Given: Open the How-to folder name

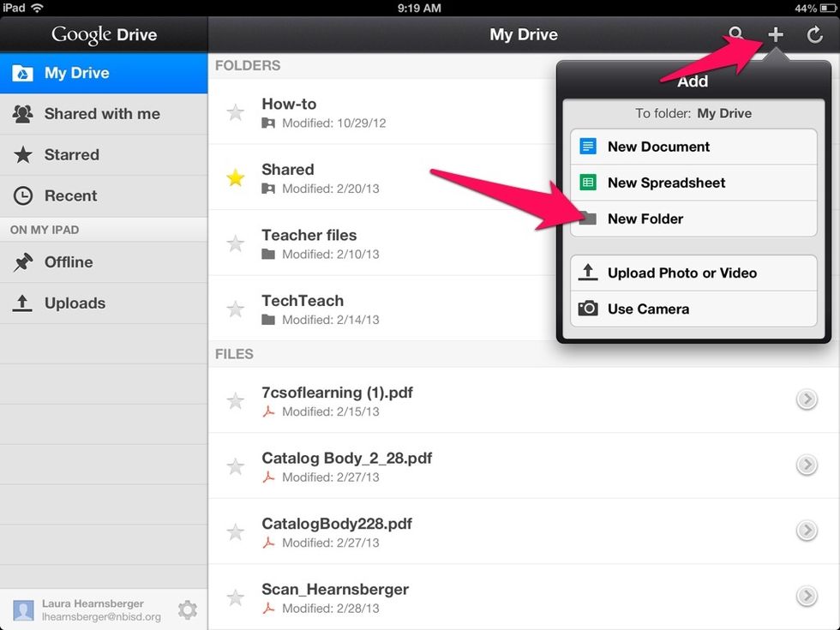Looking at the screenshot, I should (290, 104).
